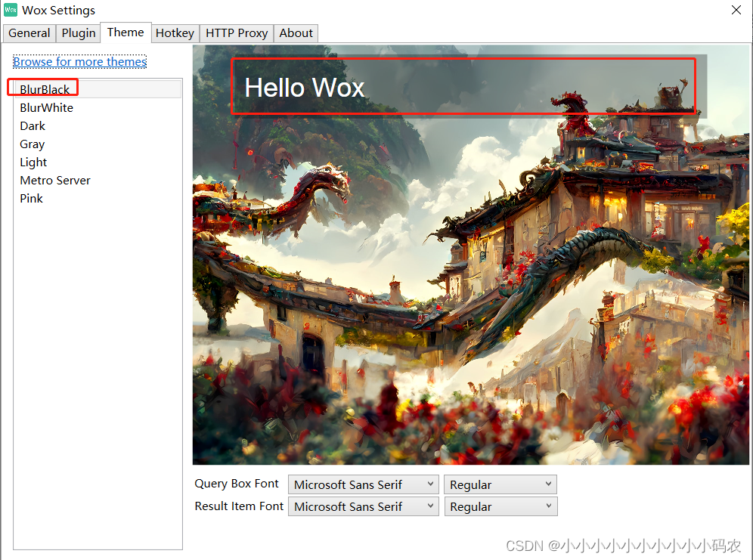Open the Result Item Font family dropdown
The image size is (753, 560).
(364, 507)
